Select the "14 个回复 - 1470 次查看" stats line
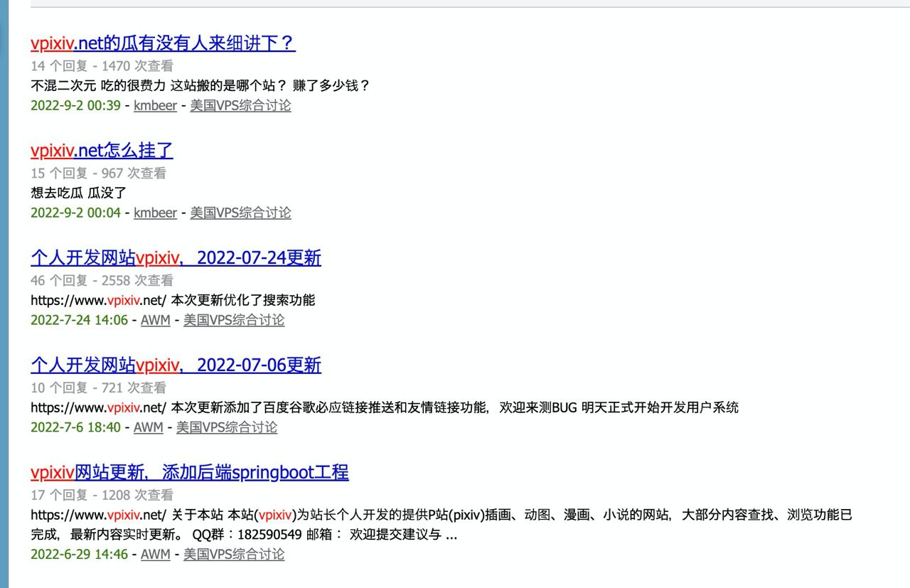 [102, 66]
